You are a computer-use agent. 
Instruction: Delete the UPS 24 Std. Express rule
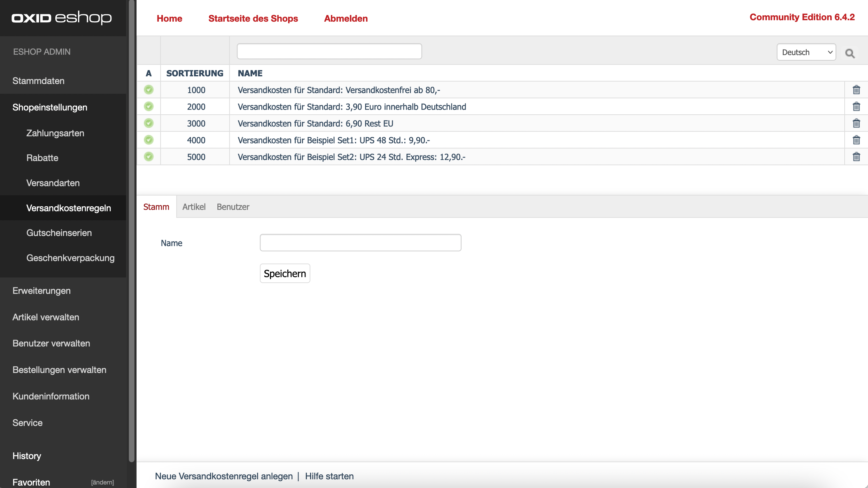[856, 157]
